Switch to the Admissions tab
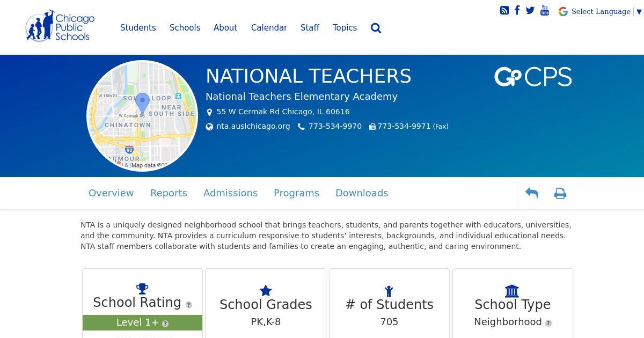This screenshot has height=338, width=644. click(x=230, y=193)
